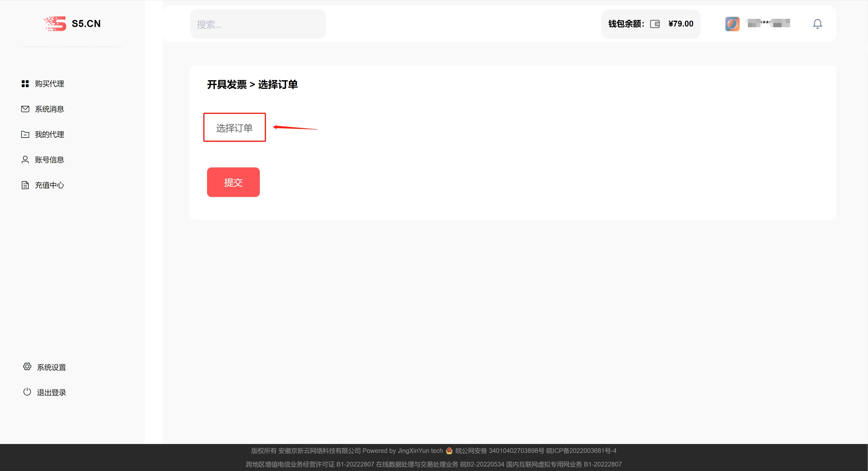Click the 账号信息 person icon

coord(25,160)
